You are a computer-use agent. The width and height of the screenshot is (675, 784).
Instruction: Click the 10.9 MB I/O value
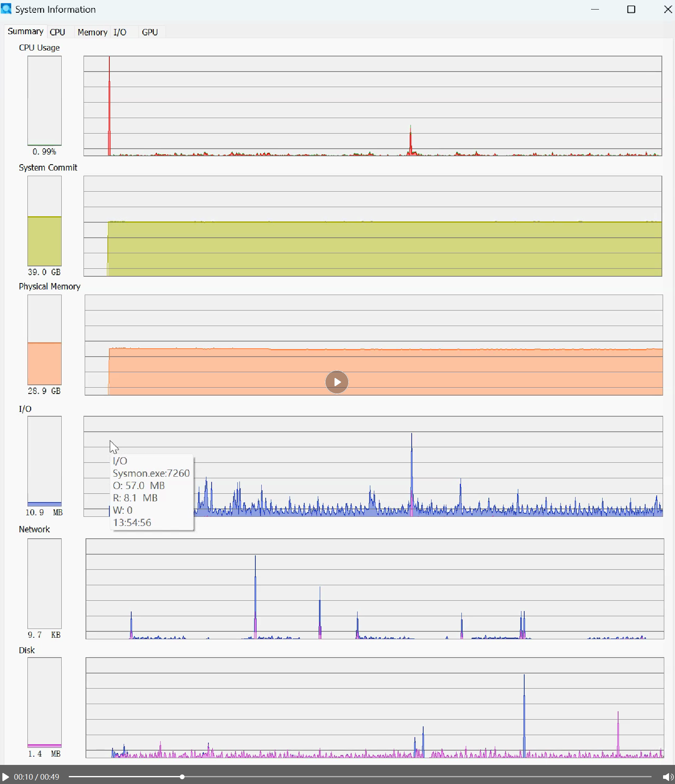click(x=44, y=512)
